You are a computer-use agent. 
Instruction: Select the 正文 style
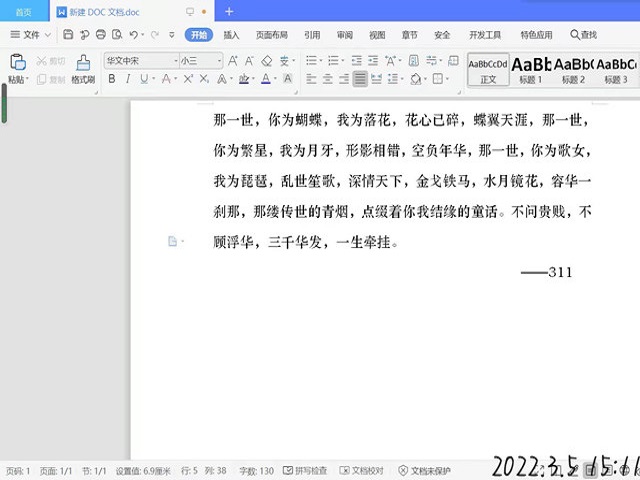pyautogui.click(x=488, y=70)
